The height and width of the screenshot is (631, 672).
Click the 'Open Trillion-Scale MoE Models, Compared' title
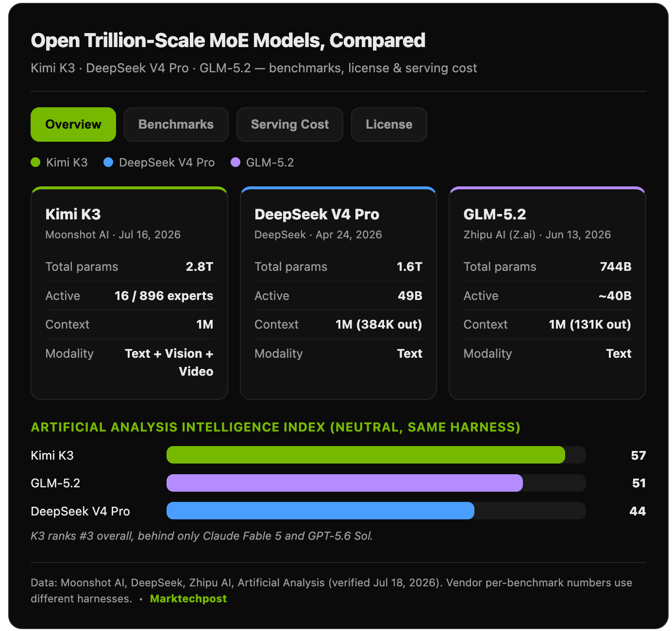coord(228,41)
